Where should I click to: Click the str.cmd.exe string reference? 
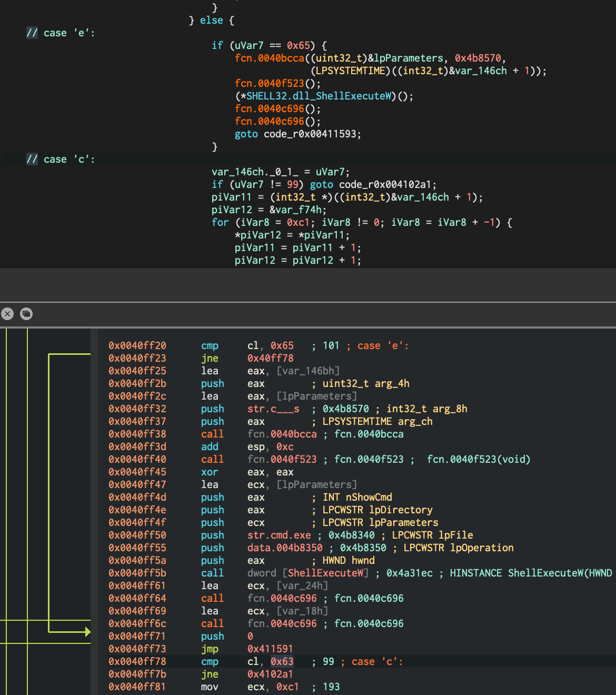click(x=279, y=535)
